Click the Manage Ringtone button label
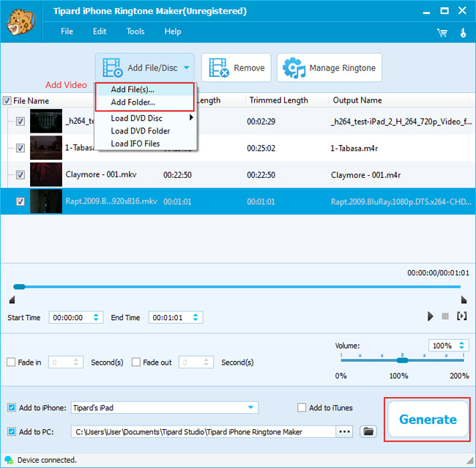476x468 pixels. tap(342, 68)
